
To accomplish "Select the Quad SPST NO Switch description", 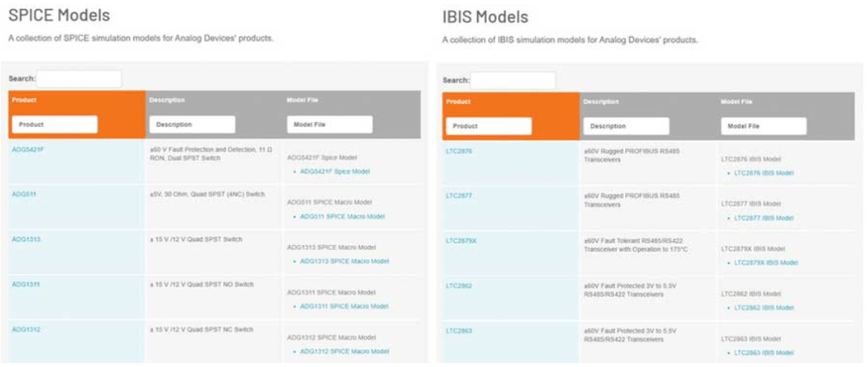I will coord(202,284).
